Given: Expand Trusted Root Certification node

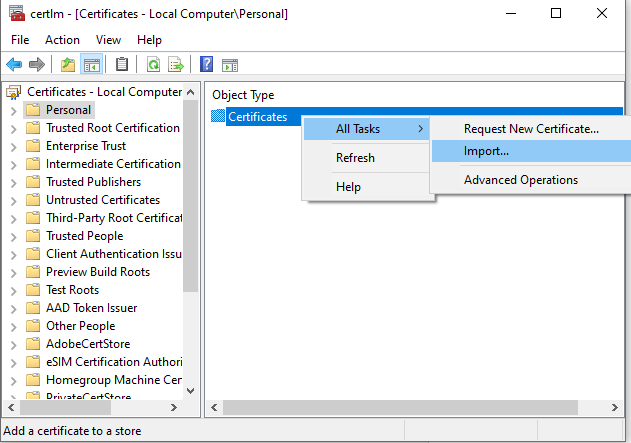Looking at the screenshot, I should tap(13, 129).
